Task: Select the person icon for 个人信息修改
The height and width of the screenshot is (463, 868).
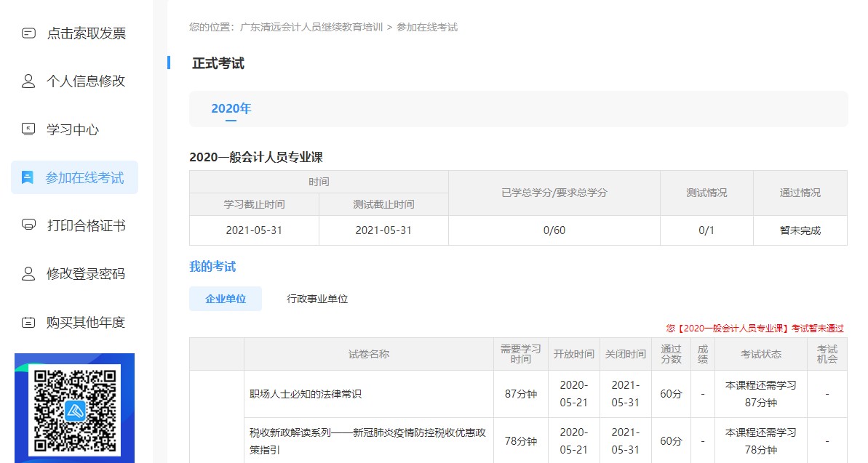Action: click(x=27, y=81)
